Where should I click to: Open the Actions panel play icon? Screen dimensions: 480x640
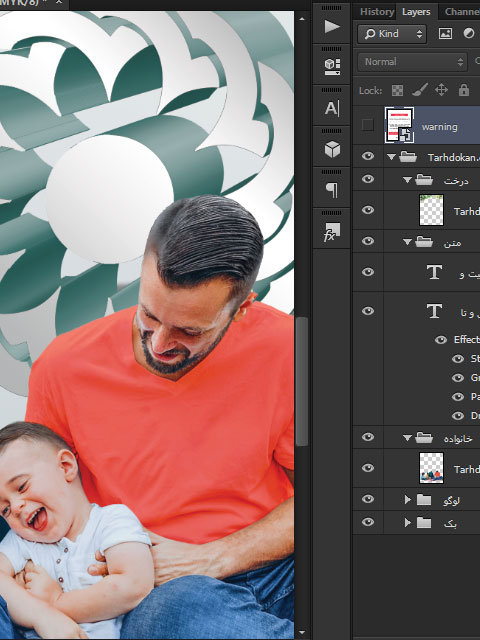(332, 27)
